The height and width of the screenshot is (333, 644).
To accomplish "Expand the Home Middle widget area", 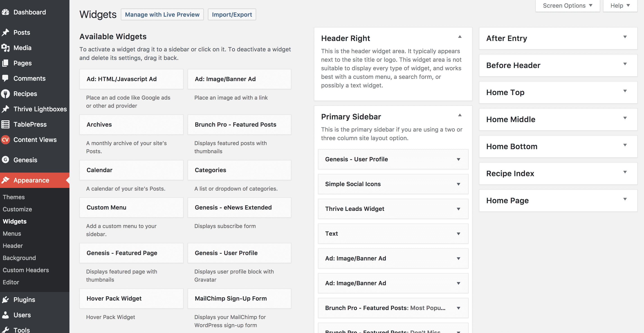I will pyautogui.click(x=625, y=118).
